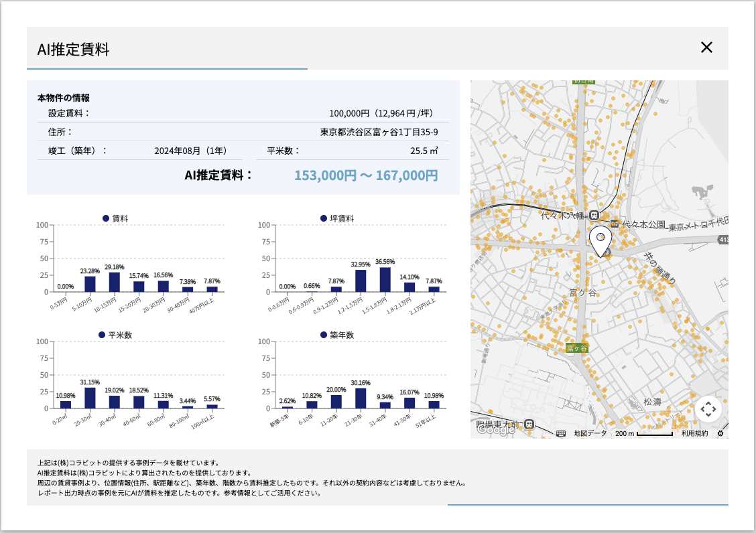Click the disclaimer line starting レポート出力時点
This screenshot has height=533, width=756.
pos(180,493)
